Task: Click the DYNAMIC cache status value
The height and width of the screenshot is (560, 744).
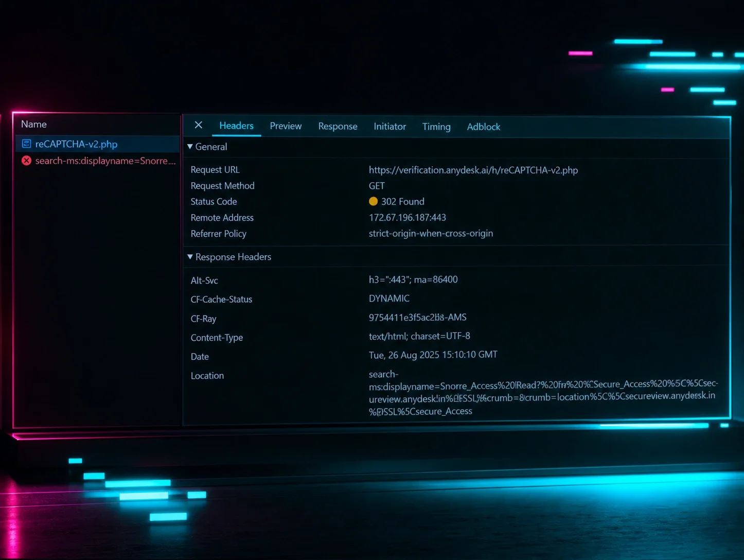Action: [x=389, y=299]
